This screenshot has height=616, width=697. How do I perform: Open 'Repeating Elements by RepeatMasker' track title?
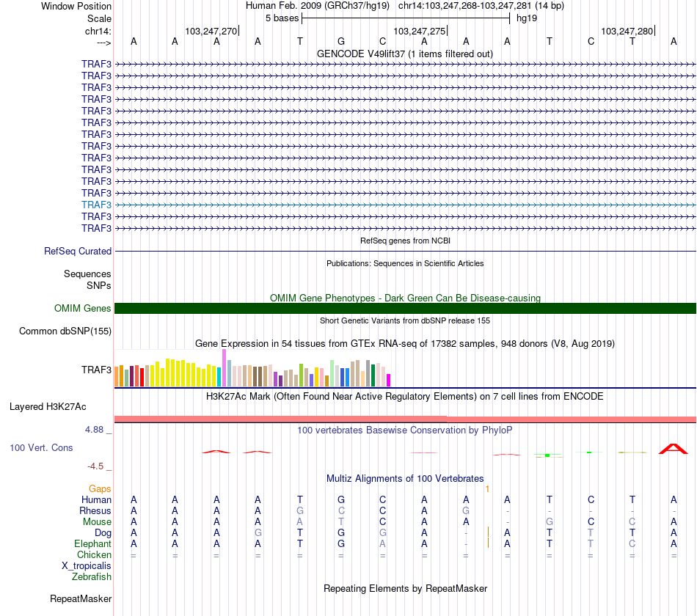pyautogui.click(x=405, y=588)
